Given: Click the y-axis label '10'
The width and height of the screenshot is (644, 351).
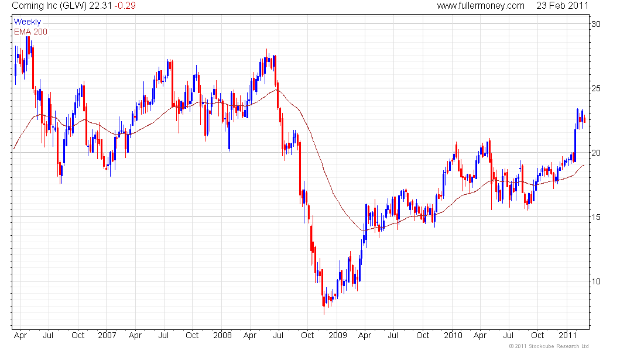Looking at the screenshot, I should coord(595,281).
